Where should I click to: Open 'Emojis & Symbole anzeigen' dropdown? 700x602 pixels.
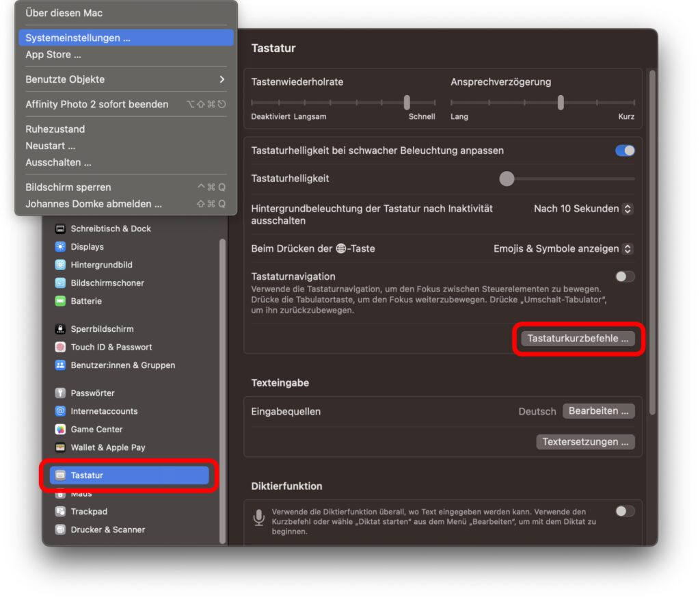(563, 249)
